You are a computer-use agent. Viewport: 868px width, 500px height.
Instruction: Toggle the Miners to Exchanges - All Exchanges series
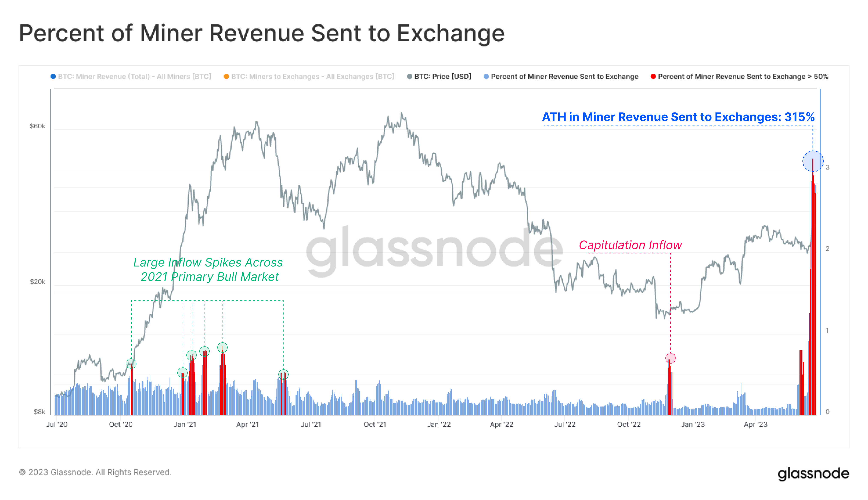[313, 76]
